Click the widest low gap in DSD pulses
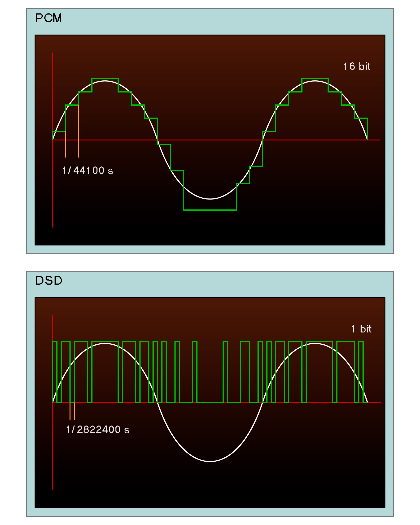Viewport: 420px width, 525px height. (210, 402)
